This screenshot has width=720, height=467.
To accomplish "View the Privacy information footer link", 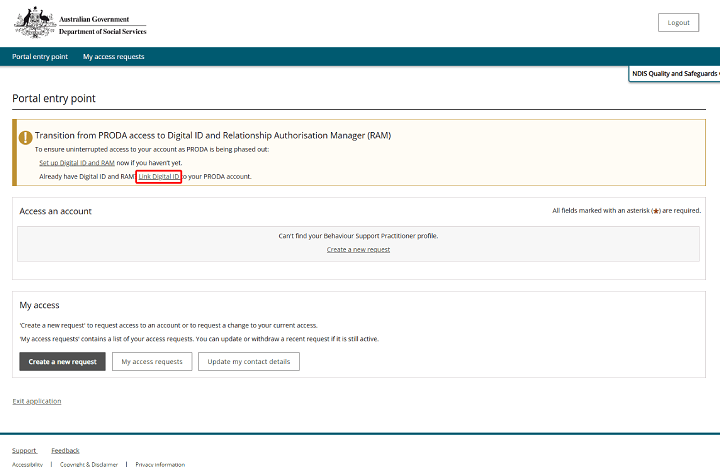I will tap(160, 464).
